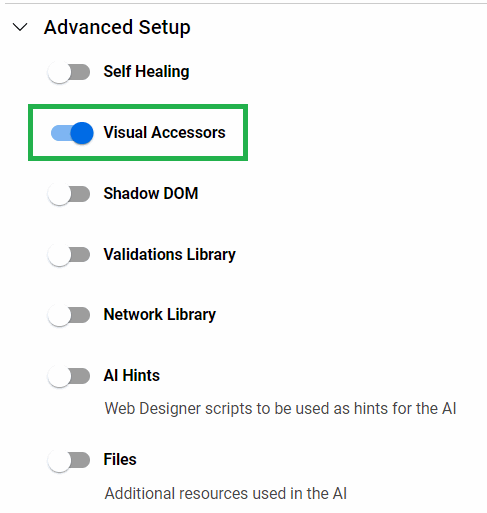Select the Visual Accessors label text
487x513 pixels.
(x=165, y=132)
